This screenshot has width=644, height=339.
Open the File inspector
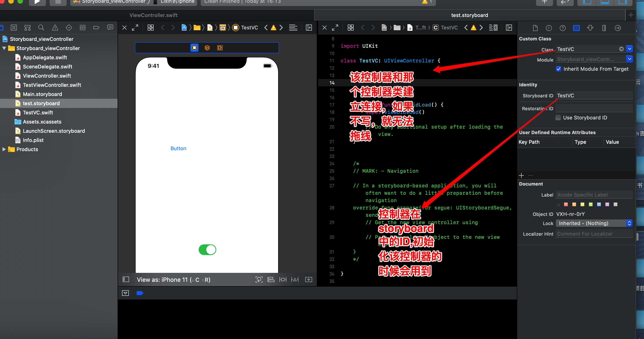pos(535,28)
